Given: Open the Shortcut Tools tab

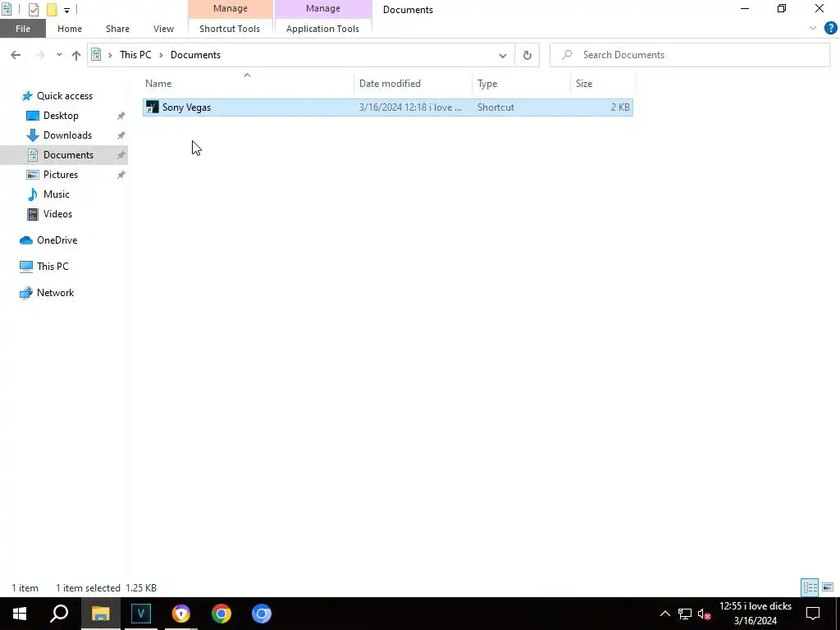Looking at the screenshot, I should click(x=230, y=29).
